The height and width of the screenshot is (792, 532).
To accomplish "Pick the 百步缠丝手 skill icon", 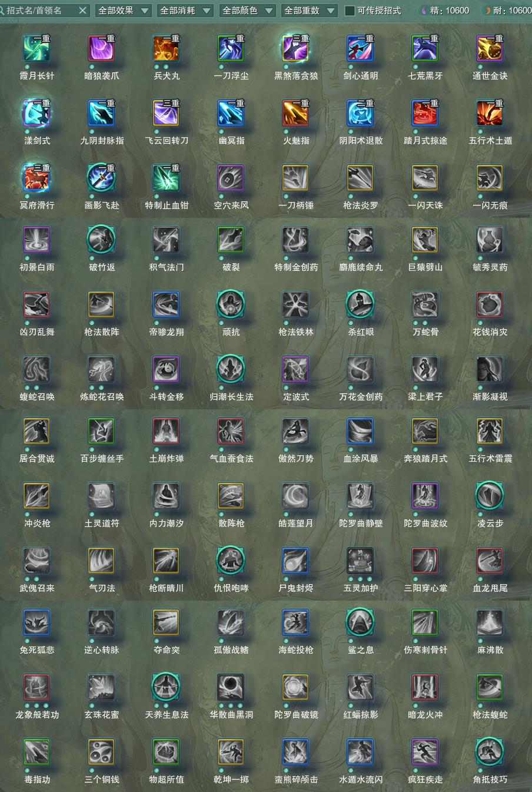I will click(101, 431).
